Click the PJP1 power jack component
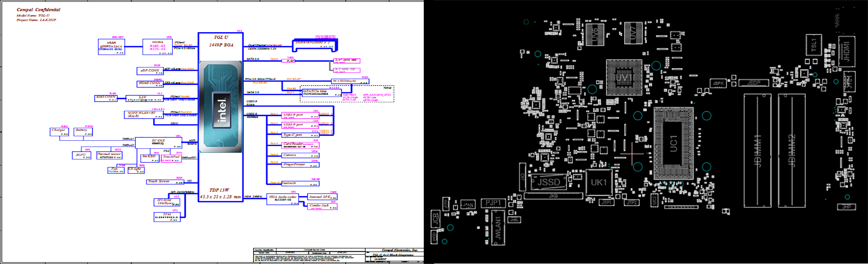The width and height of the screenshot is (868, 264). point(493,203)
